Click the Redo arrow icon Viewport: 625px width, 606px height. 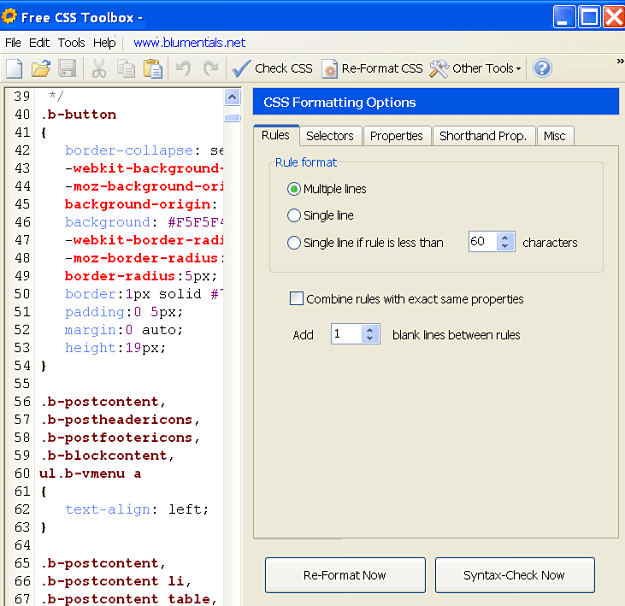click(x=210, y=69)
